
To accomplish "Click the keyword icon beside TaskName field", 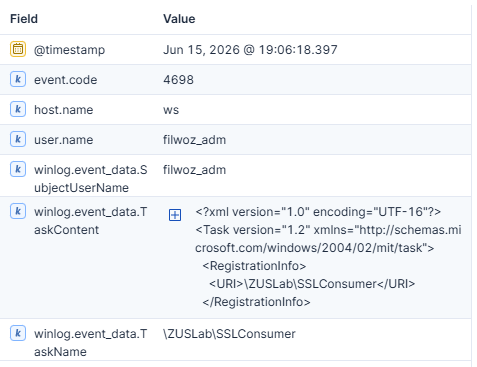I will point(18,333).
